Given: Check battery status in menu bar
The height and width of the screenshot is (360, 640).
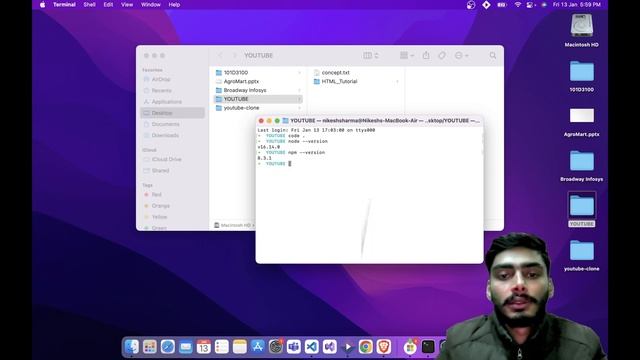Looking at the screenshot, I should coord(502,4).
